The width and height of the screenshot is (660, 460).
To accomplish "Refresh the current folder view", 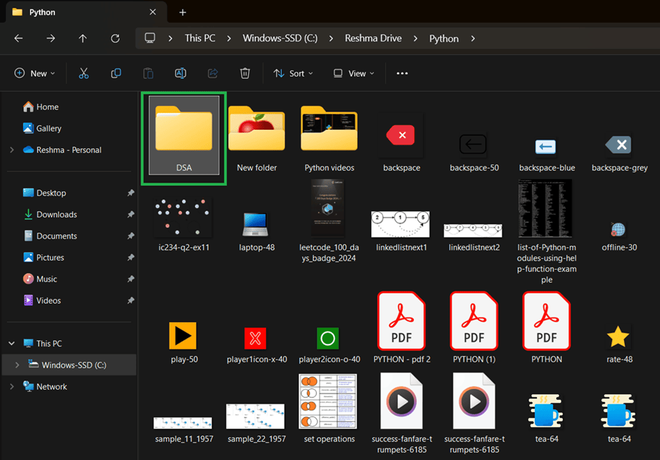I will coord(116,38).
